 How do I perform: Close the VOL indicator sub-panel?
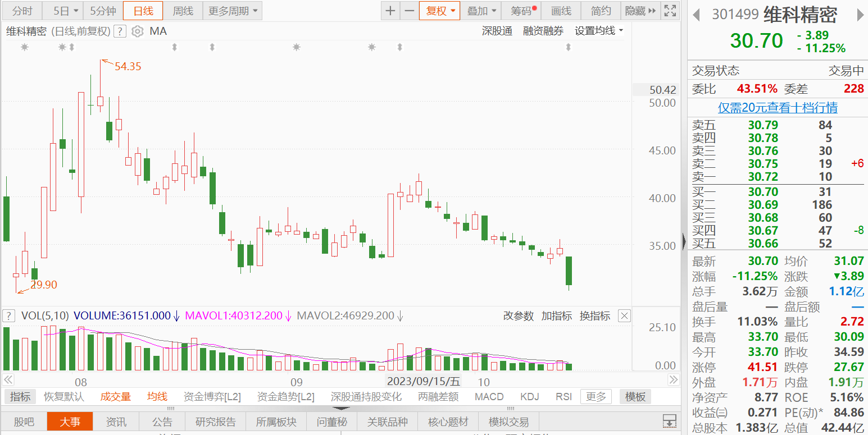(x=624, y=316)
